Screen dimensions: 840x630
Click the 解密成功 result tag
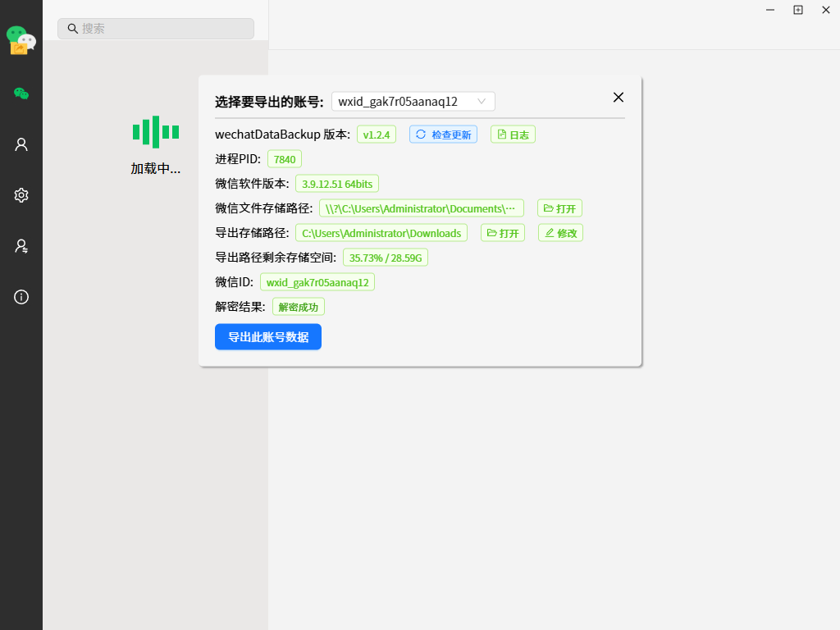(299, 307)
